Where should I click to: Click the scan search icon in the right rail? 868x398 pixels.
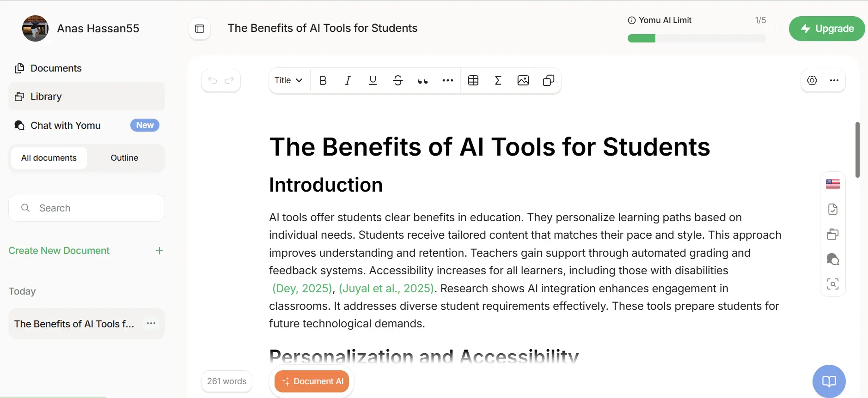(833, 284)
